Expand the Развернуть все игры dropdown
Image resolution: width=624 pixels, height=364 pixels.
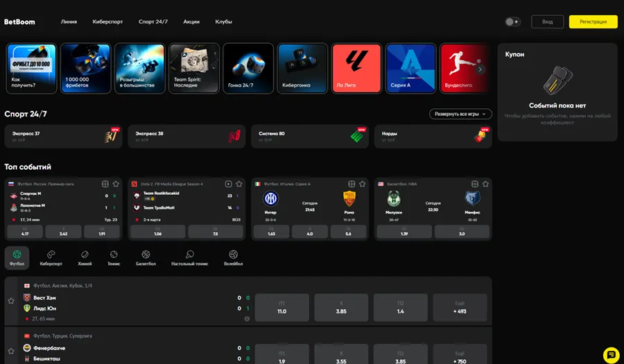point(460,114)
